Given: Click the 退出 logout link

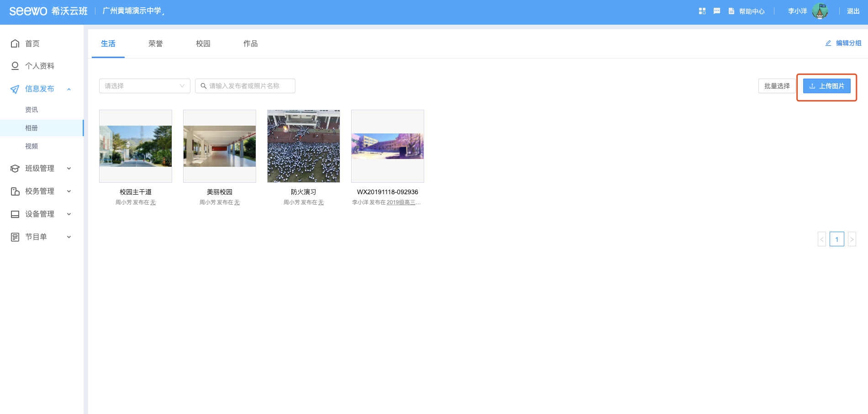Looking at the screenshot, I should click(x=853, y=11).
